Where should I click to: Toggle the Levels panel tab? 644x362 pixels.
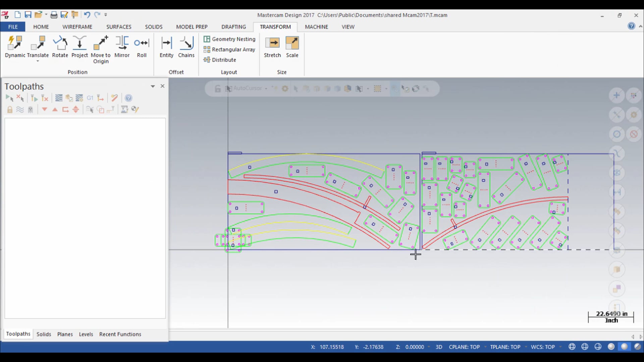(86, 334)
